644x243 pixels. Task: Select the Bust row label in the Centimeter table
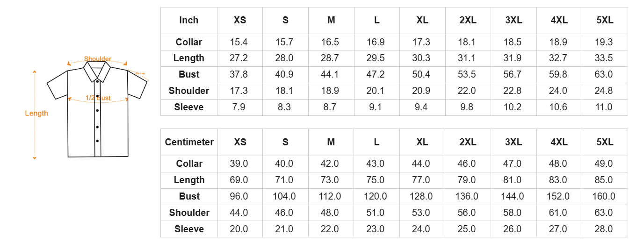189,196
